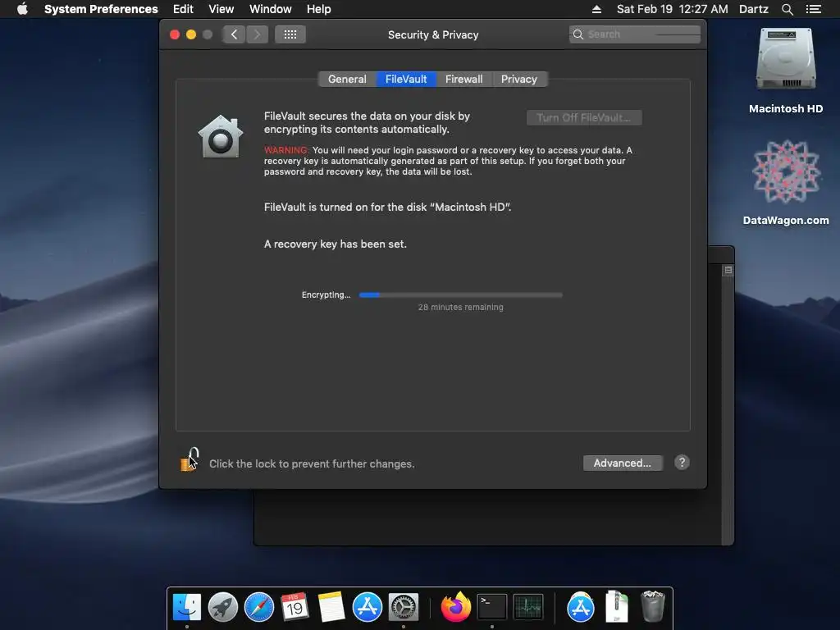This screenshot has width=840, height=630.
Task: Open the View menu
Action: tap(221, 9)
